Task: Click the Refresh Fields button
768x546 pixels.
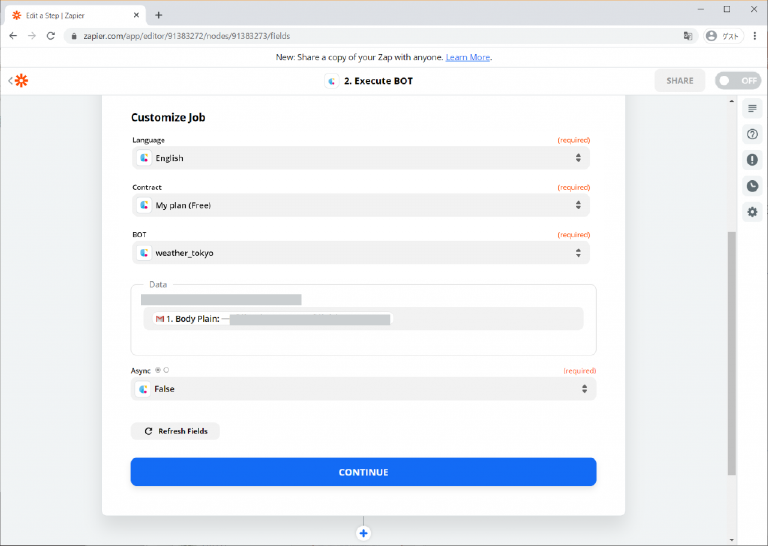Action: coord(175,431)
